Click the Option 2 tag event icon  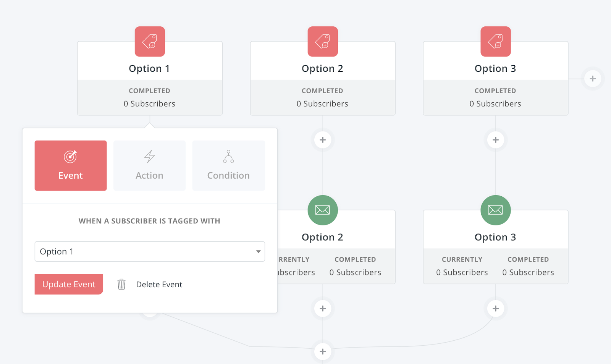[323, 41]
